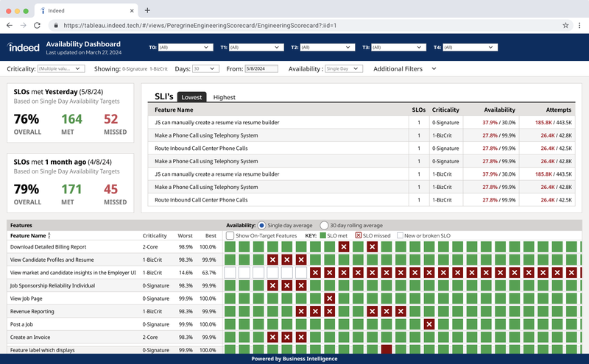Open a new browser tab
The height and width of the screenshot is (364, 589).
[x=147, y=10]
